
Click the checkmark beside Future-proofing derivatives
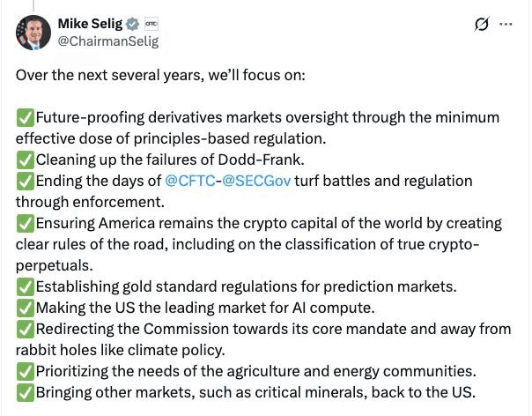pos(25,117)
